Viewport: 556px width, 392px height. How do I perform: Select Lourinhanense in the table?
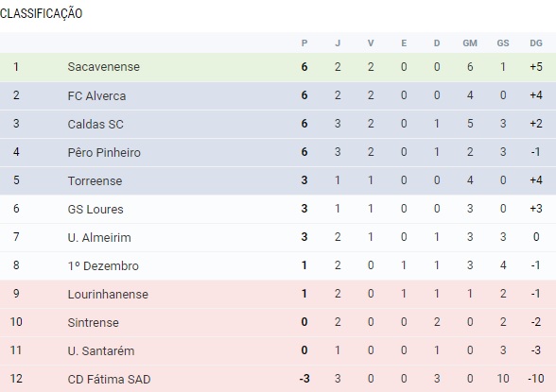point(108,294)
